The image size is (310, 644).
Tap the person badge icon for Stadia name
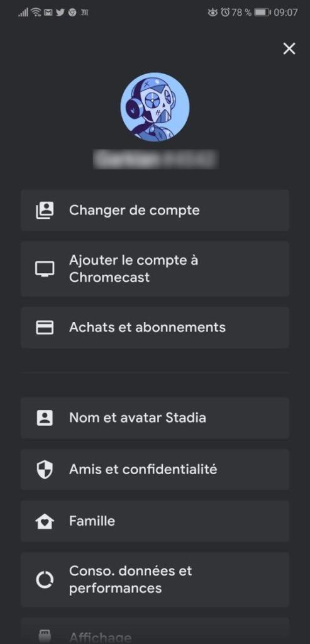tap(45, 418)
